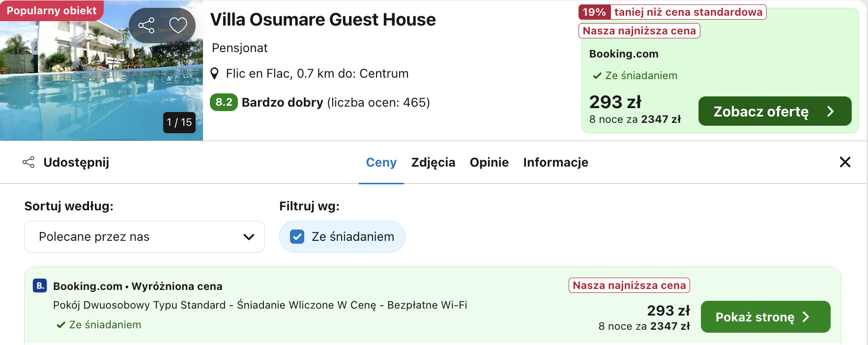The height and width of the screenshot is (345, 868).
Task: Open the Opinie tab
Action: point(489,162)
